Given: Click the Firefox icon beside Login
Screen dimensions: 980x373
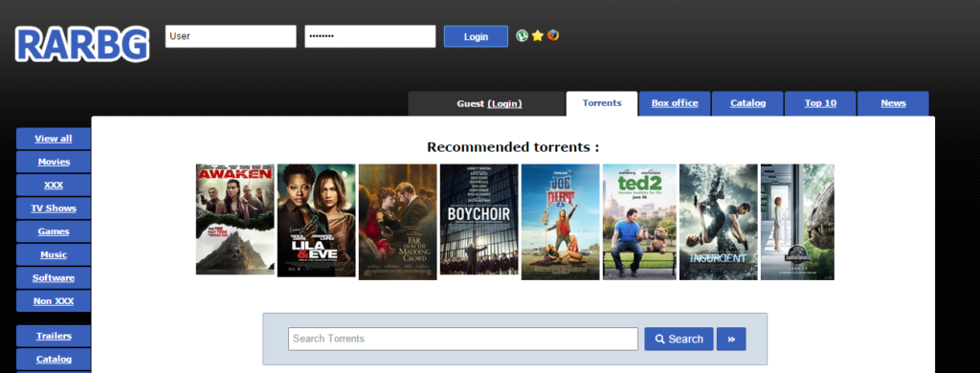Looking at the screenshot, I should click(x=553, y=35).
